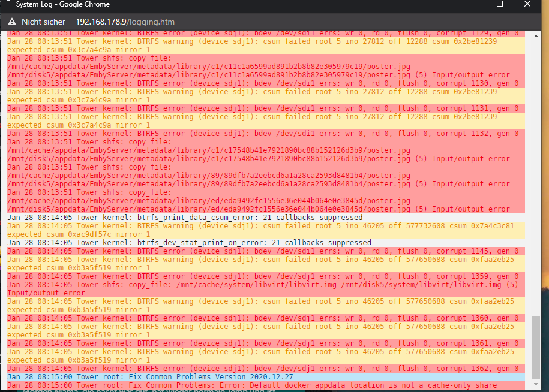
Task: Click the 'btrfs_print_data_csum_error: 21 callbacks suppressed' line
Action: pyautogui.click(x=266, y=218)
